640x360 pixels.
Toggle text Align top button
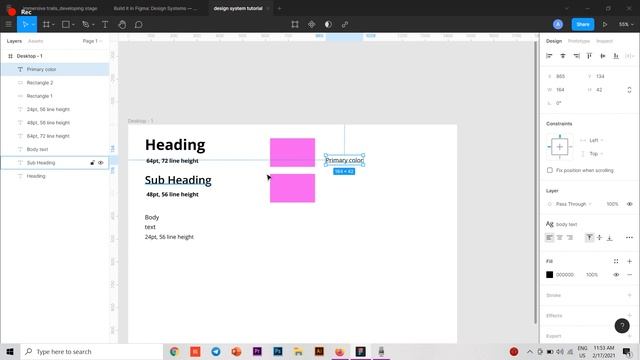point(589,238)
